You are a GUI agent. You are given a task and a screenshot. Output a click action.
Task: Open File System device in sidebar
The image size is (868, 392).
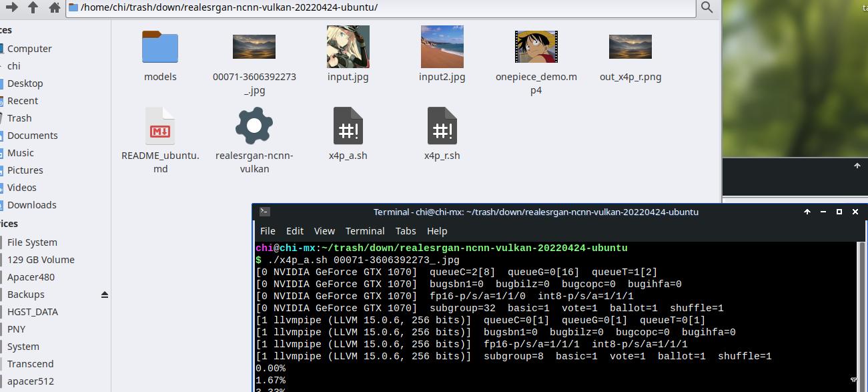tap(32, 242)
